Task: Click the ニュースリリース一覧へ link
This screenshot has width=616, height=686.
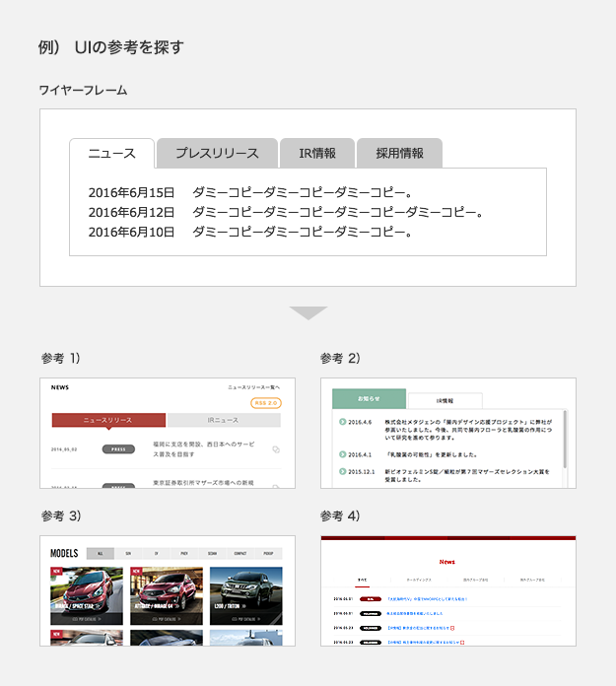Action: [253, 387]
